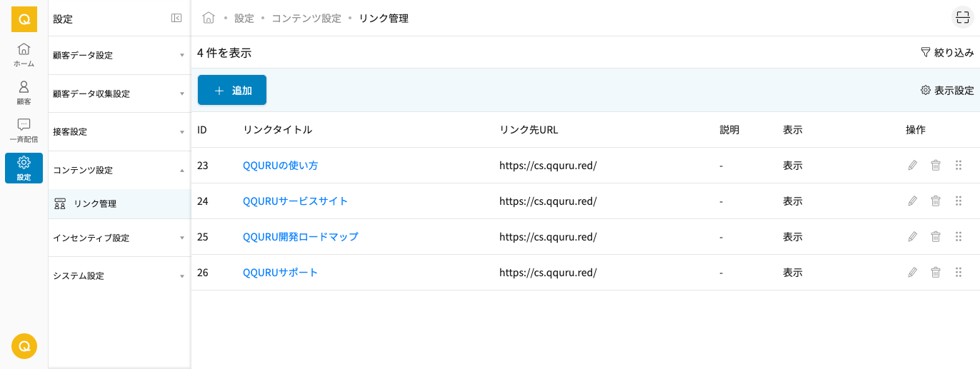Image resolution: width=980 pixels, height=369 pixels.
Task: Select リンク管理 in the settings menu
Action: pyautogui.click(x=95, y=204)
